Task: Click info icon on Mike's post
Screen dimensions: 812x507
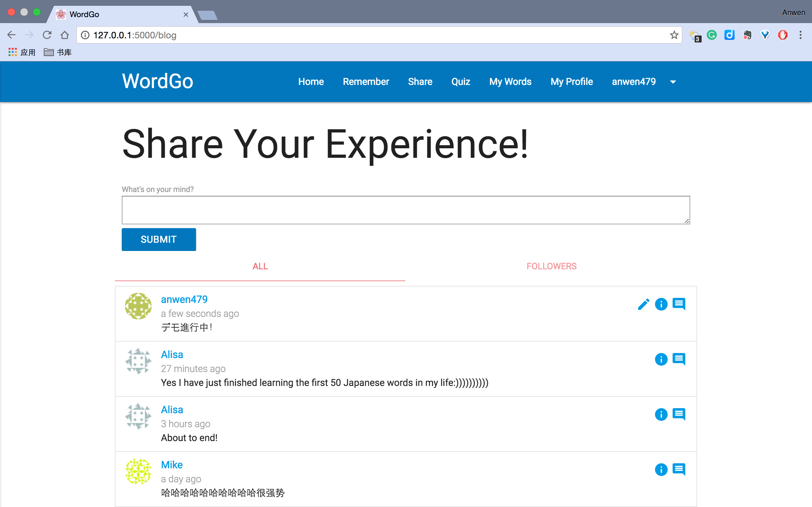Action: click(661, 469)
